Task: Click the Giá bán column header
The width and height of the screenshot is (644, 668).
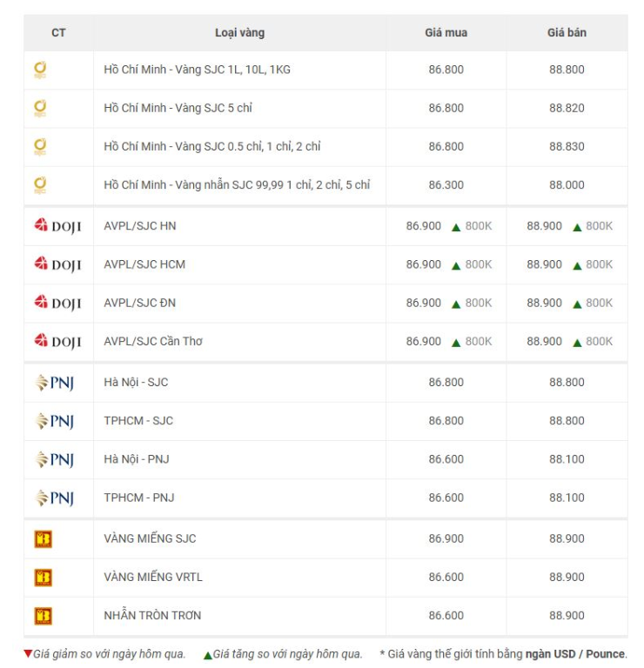Action: [567, 33]
